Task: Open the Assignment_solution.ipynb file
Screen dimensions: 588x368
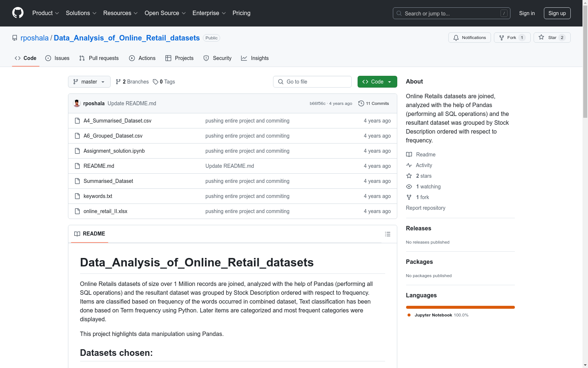Action: [114, 151]
